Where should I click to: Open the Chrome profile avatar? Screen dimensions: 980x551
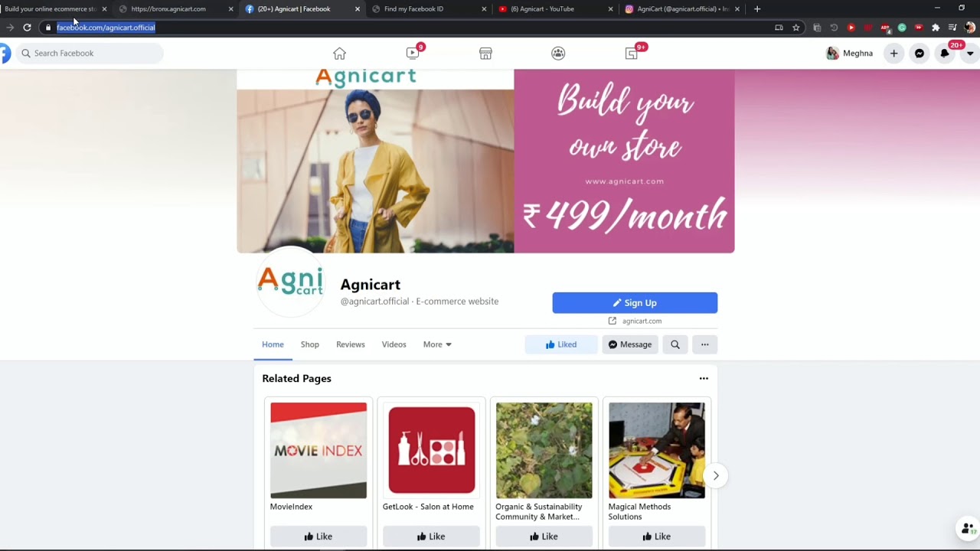[x=969, y=28]
